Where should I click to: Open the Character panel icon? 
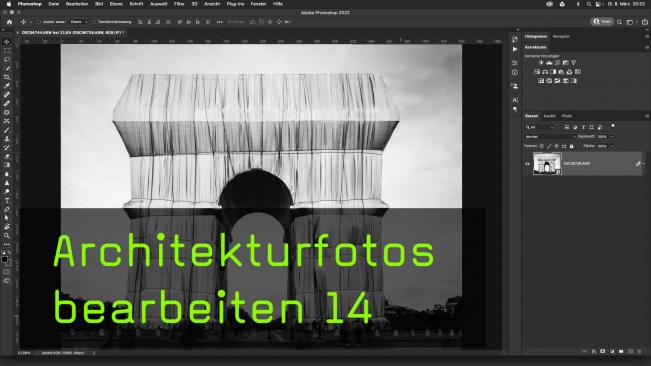pyautogui.click(x=515, y=100)
